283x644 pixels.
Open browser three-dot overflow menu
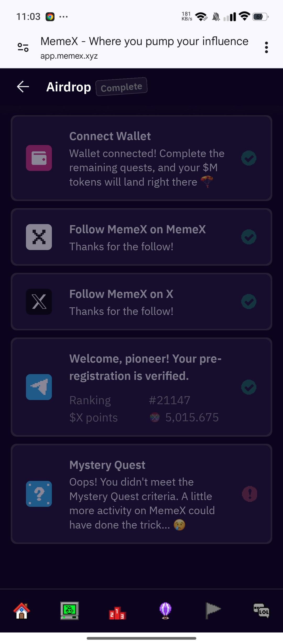266,47
